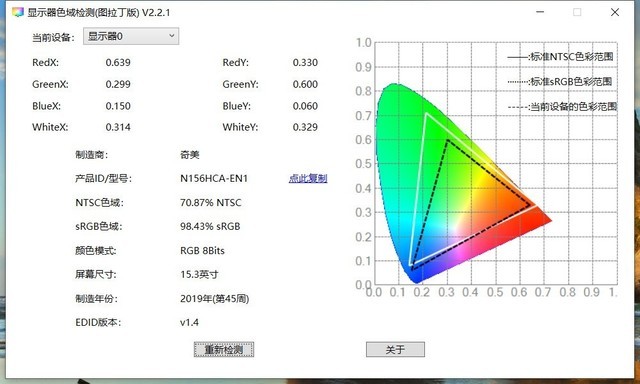Select the WhiteX value 0.314
The width and height of the screenshot is (640, 384).
point(118,127)
